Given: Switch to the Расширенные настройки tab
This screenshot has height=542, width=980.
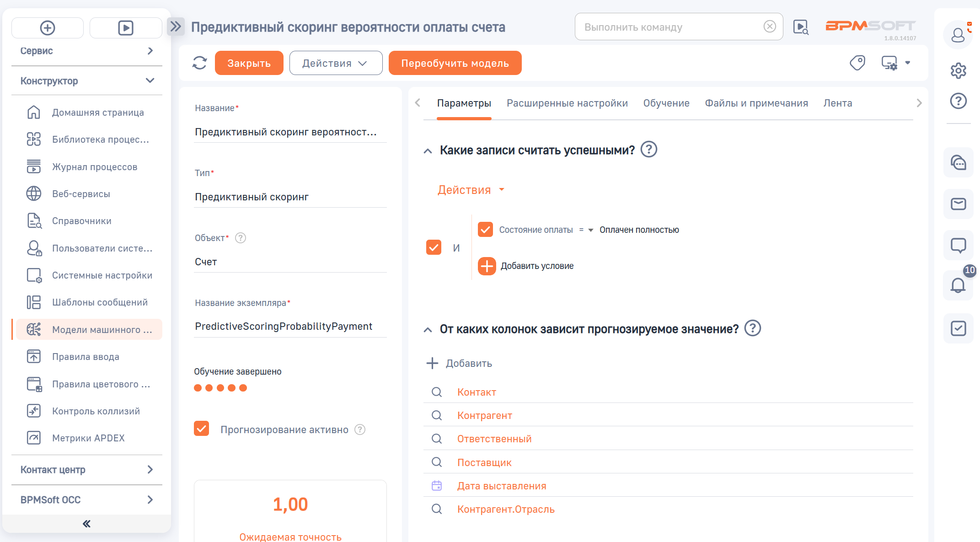Looking at the screenshot, I should tap(567, 103).
